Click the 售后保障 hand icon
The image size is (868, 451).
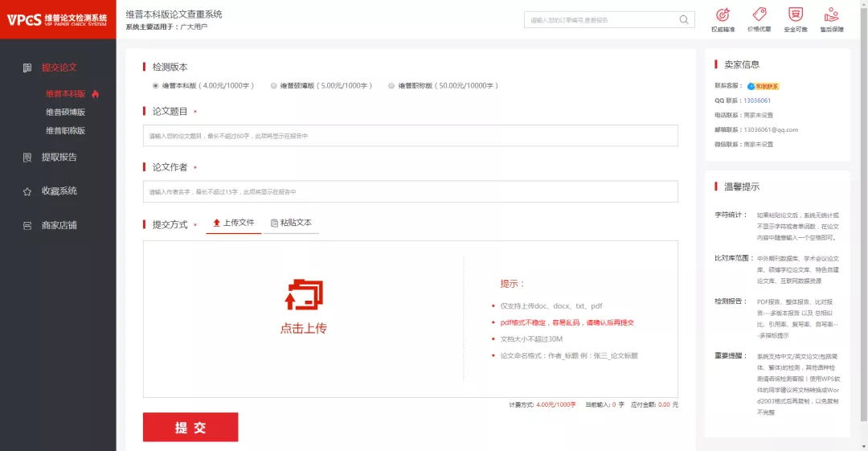[831, 14]
